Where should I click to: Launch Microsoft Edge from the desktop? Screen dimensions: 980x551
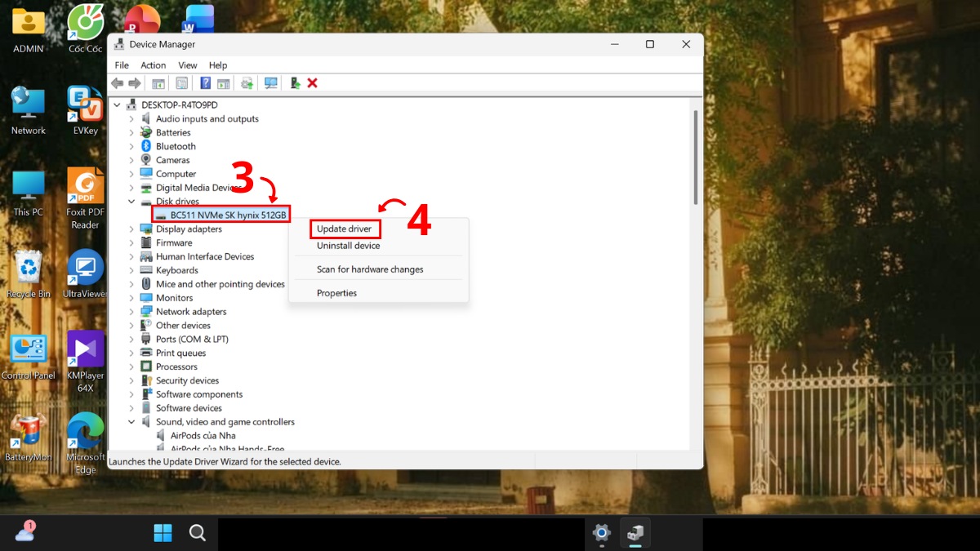[85, 444]
